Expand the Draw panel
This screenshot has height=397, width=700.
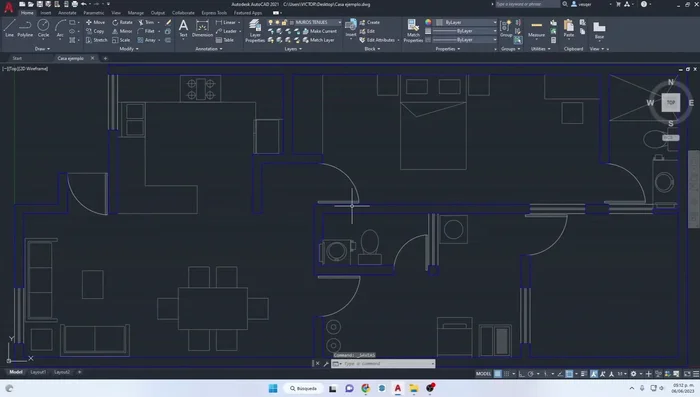point(42,49)
